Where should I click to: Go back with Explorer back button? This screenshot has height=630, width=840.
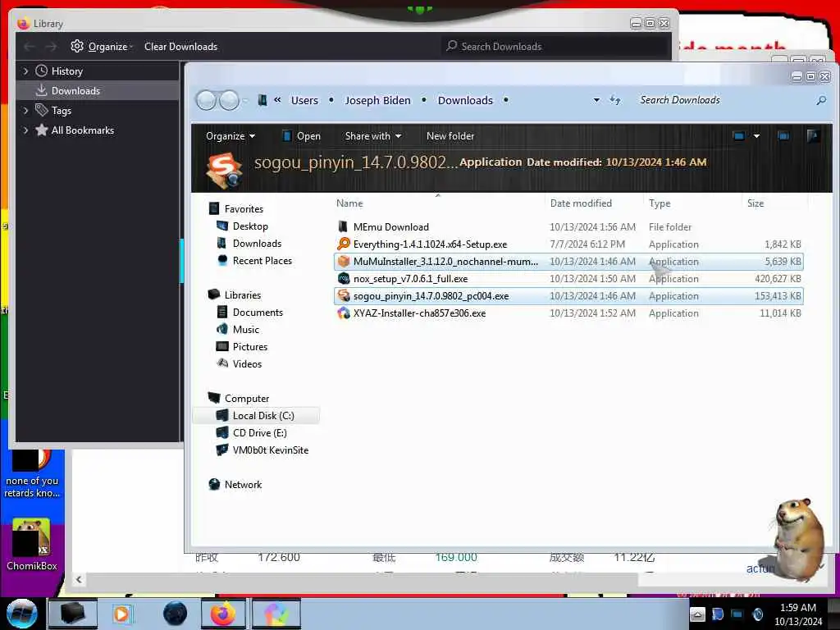point(206,100)
